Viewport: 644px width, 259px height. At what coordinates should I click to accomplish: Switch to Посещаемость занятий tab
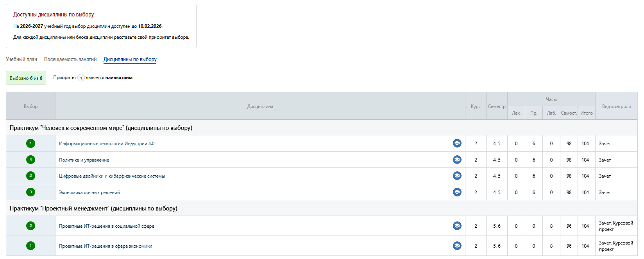70,59
